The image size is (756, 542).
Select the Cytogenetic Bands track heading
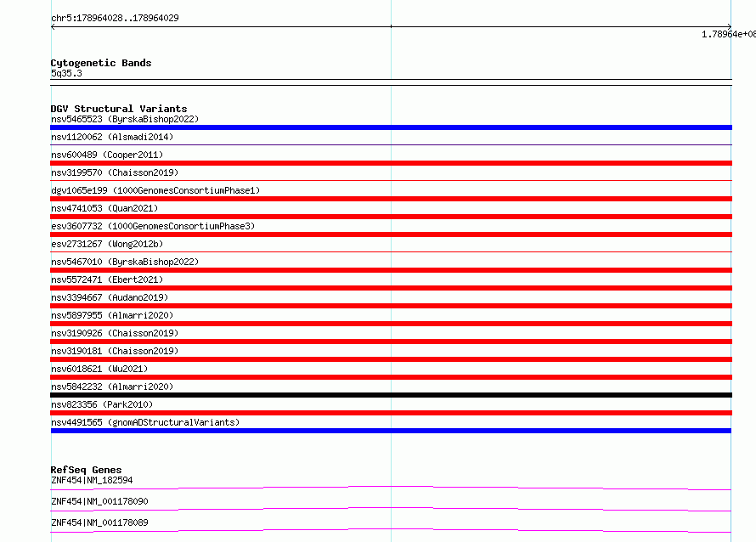coord(101,63)
